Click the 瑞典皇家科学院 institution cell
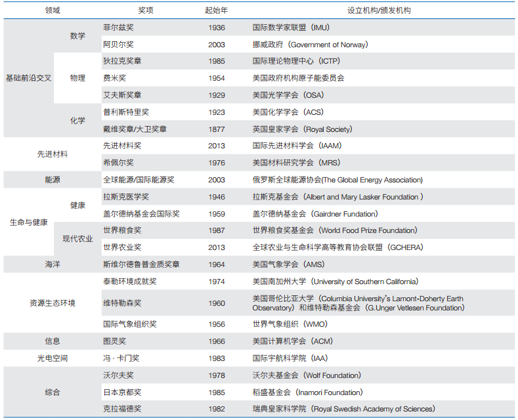The image size is (518, 420). [x=344, y=409]
